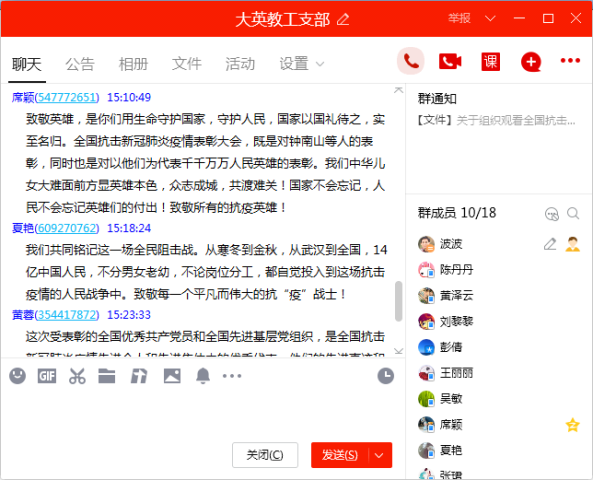Click the chat scrollbar thumb
Screen dimensions: 593x480
tap(398, 301)
